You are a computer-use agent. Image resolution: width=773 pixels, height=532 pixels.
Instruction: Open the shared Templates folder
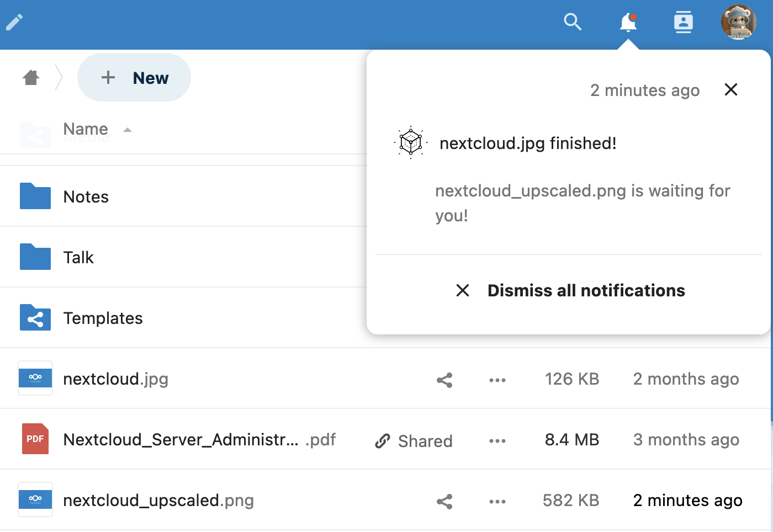(x=103, y=318)
